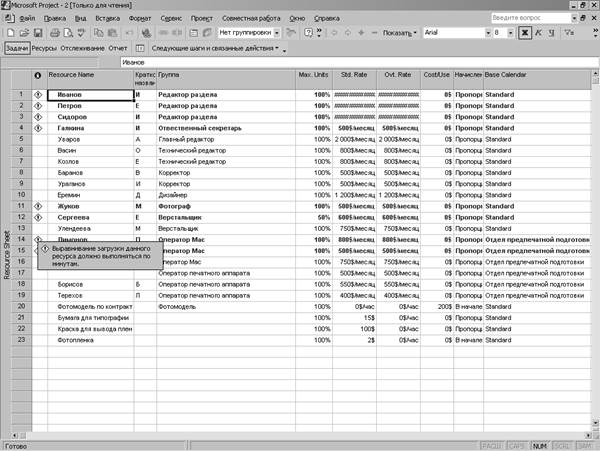Click the Outdent left arrow icon

334,33
